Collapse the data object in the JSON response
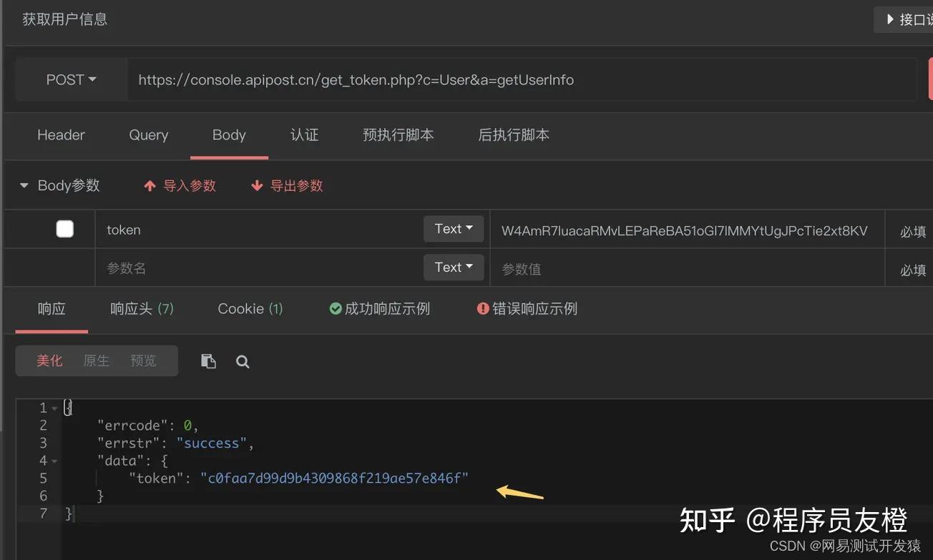 [x=54, y=461]
